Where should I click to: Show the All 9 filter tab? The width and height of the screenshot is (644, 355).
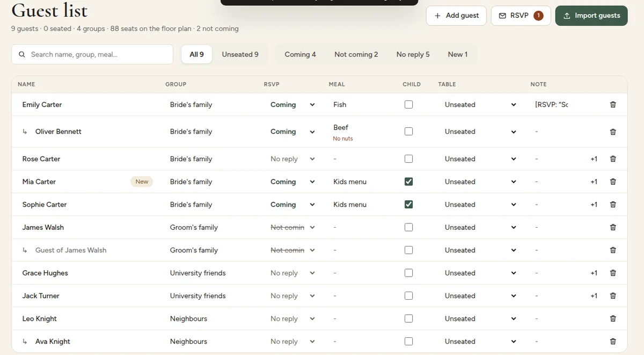pyautogui.click(x=197, y=54)
